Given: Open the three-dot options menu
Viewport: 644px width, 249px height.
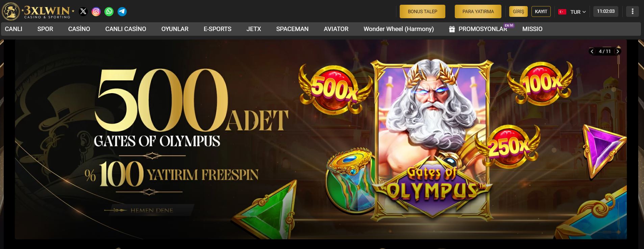Looking at the screenshot, I should point(633,11).
